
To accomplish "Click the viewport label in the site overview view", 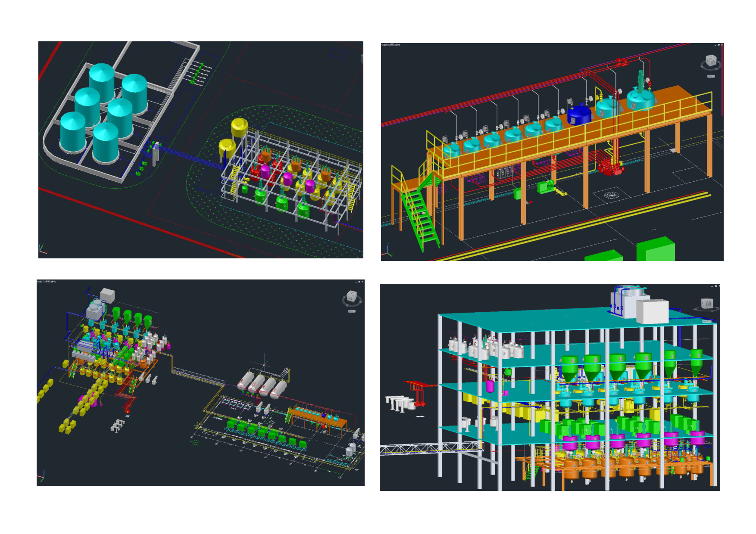I will click(x=47, y=281).
